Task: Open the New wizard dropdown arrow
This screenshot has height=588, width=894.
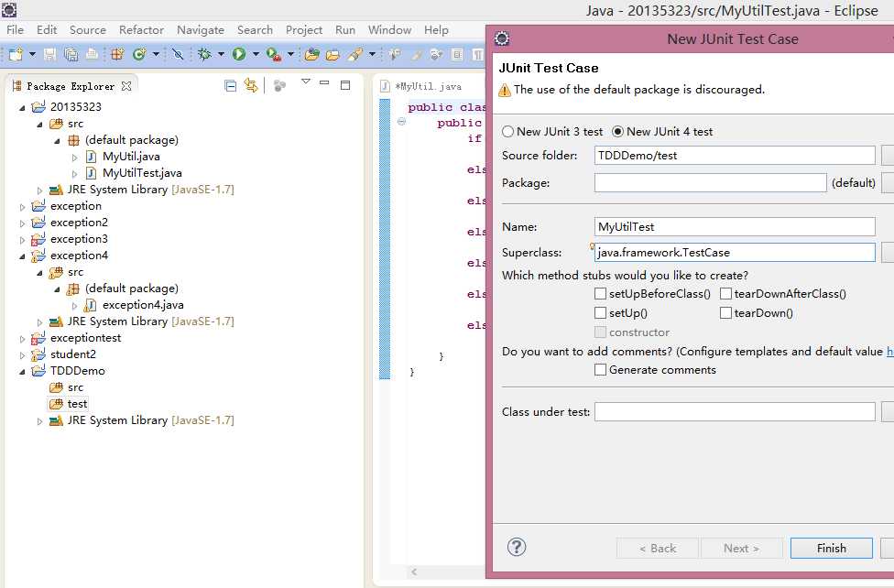Action: [32, 54]
